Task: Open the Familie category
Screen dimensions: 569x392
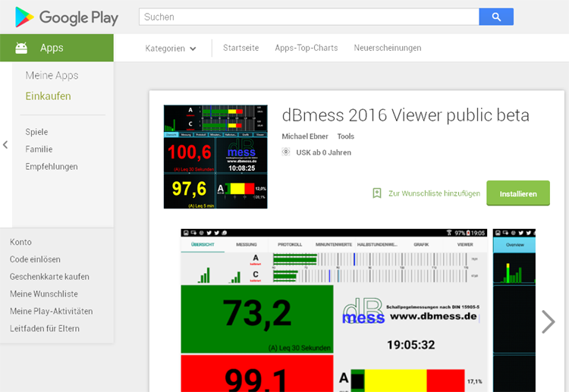Action: pyautogui.click(x=39, y=149)
